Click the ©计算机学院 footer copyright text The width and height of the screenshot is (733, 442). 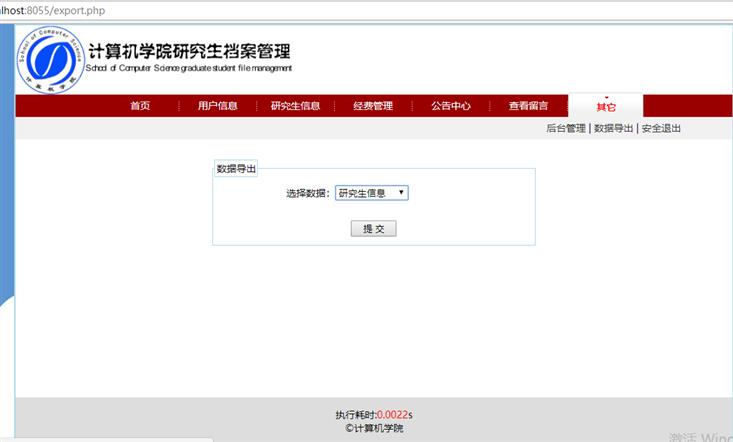point(374,428)
